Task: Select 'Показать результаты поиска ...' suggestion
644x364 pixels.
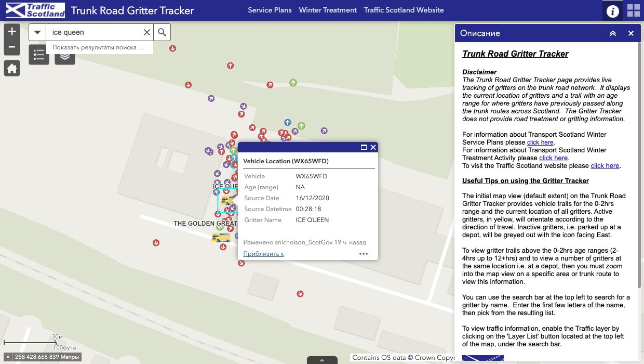Action: (x=99, y=47)
